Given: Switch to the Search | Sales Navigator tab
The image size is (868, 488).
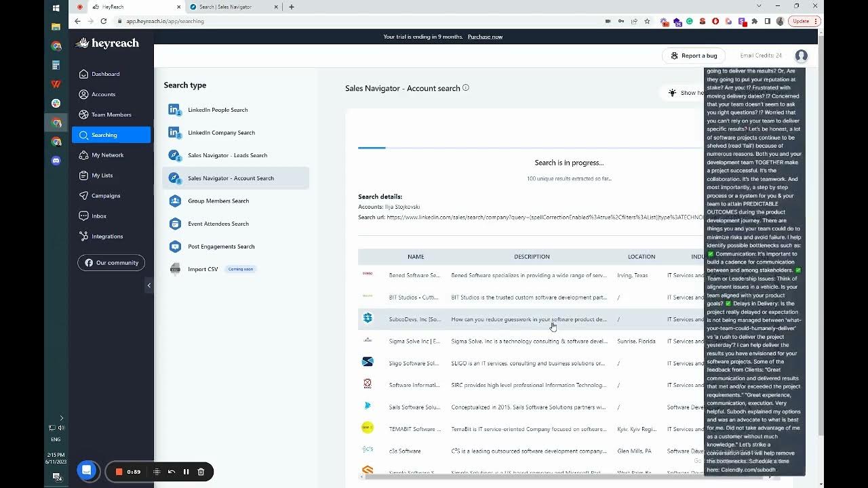Looking at the screenshot, I should 234,7.
